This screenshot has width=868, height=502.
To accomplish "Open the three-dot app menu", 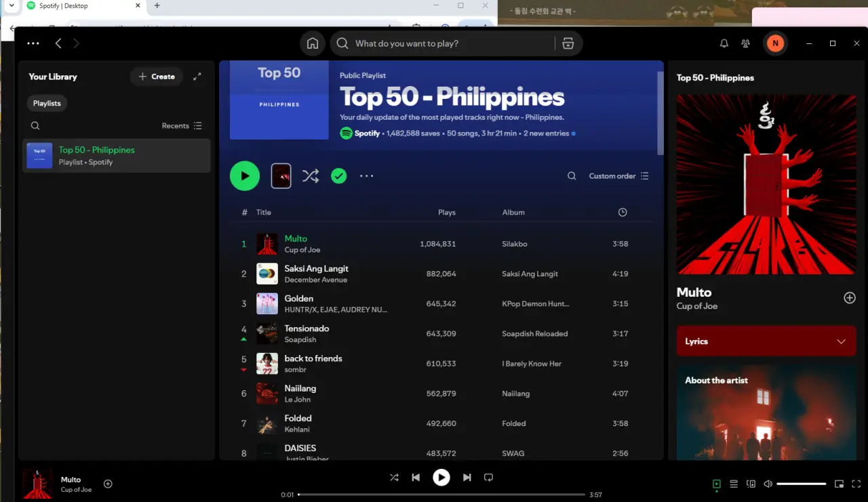I will pos(33,43).
